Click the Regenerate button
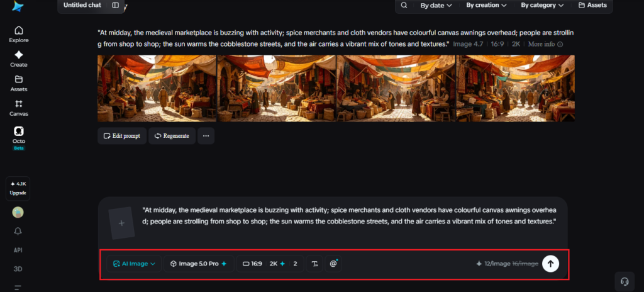 [172, 136]
